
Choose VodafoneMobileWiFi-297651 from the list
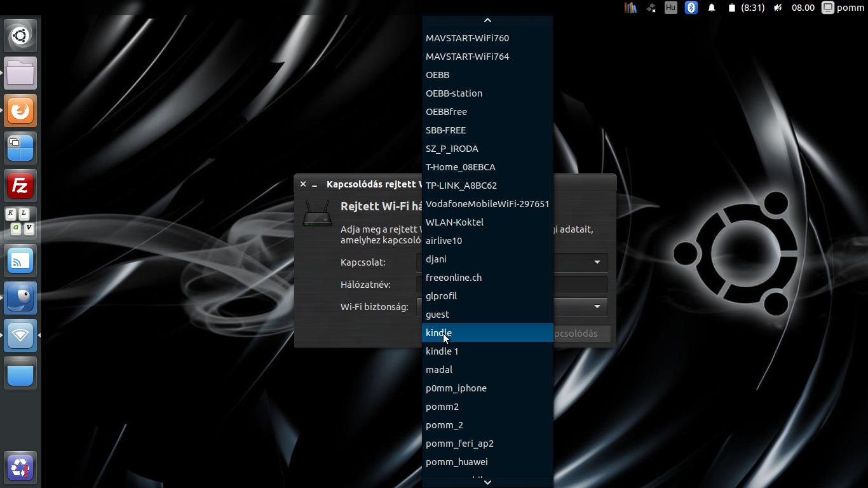(x=488, y=204)
